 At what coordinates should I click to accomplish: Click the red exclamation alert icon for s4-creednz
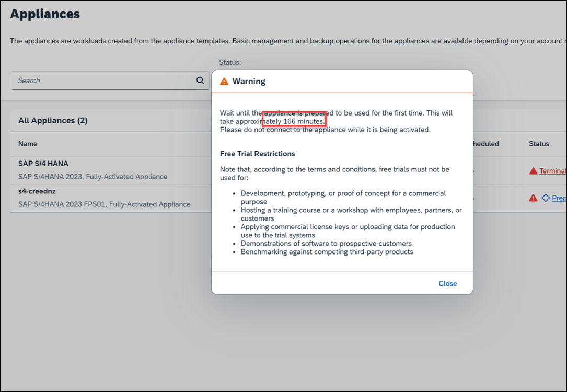click(x=533, y=198)
